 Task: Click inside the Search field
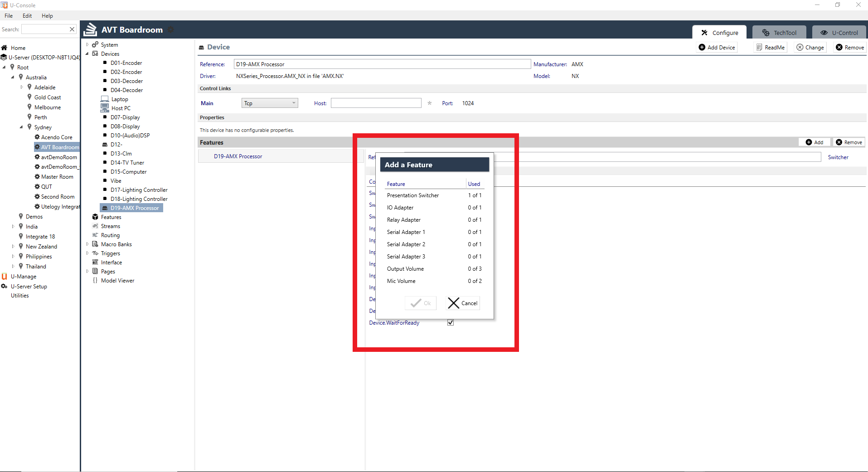click(45, 29)
